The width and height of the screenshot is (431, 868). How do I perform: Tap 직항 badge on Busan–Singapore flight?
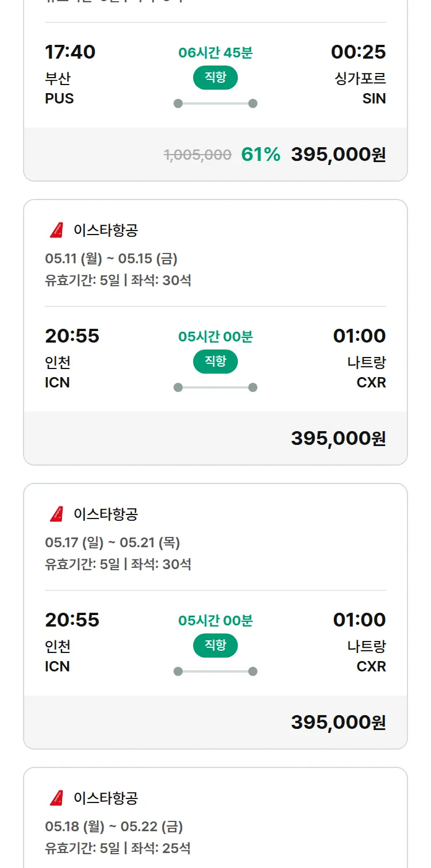point(215,78)
